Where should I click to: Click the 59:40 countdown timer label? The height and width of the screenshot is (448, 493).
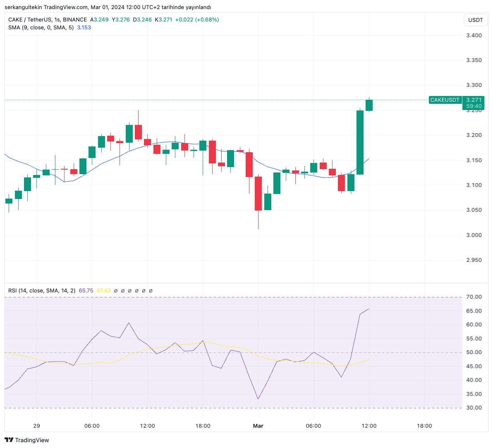pyautogui.click(x=474, y=106)
